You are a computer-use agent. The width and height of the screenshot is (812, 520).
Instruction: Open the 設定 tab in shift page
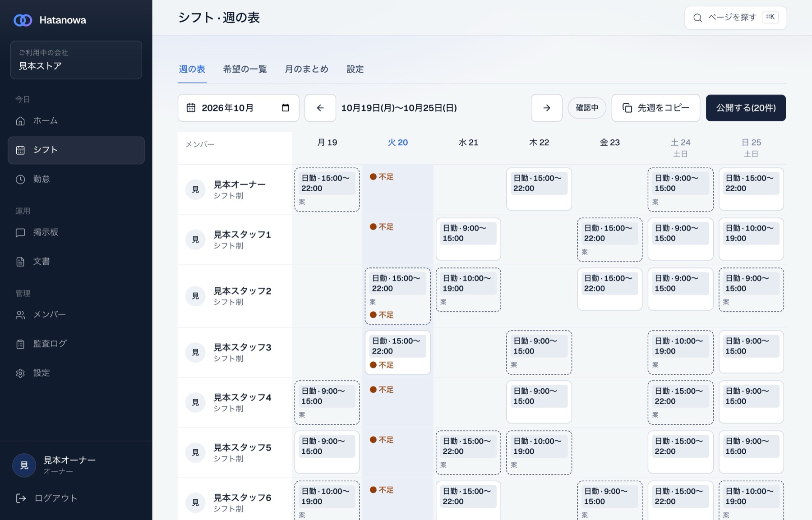[x=355, y=69]
